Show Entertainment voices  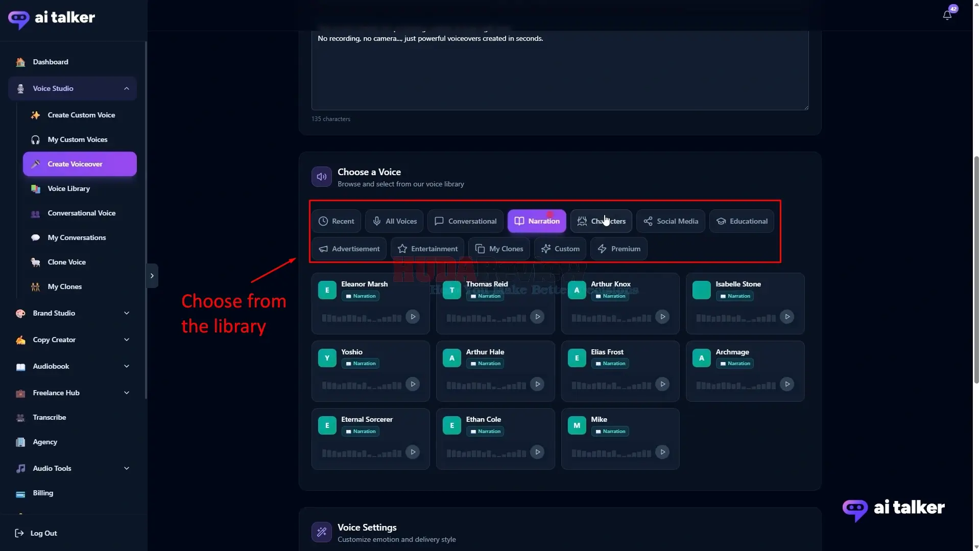click(427, 249)
